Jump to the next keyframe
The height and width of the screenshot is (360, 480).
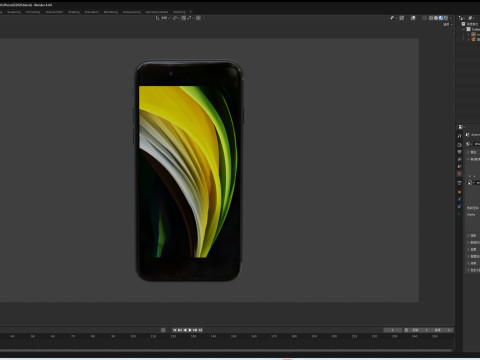(x=195, y=330)
